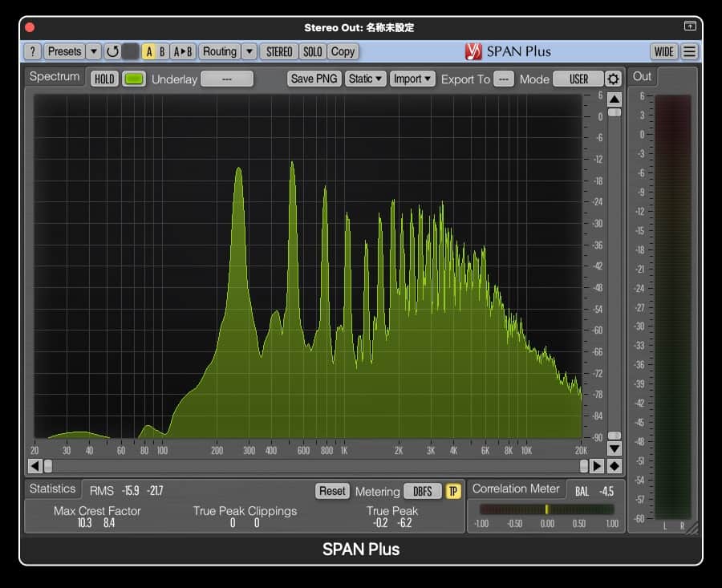Click the horizontal frequency range scrollbar track
Viewport: 722px width, 588px height.
pos(316,466)
